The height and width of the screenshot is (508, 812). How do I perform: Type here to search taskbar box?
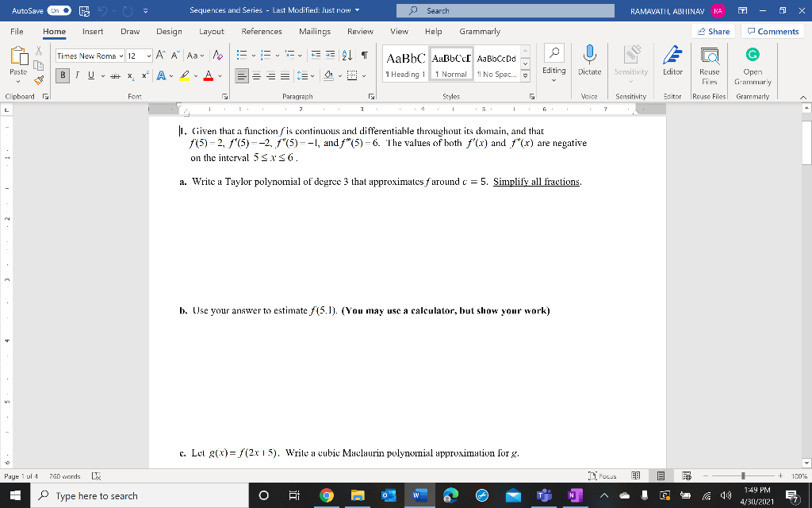(x=140, y=495)
